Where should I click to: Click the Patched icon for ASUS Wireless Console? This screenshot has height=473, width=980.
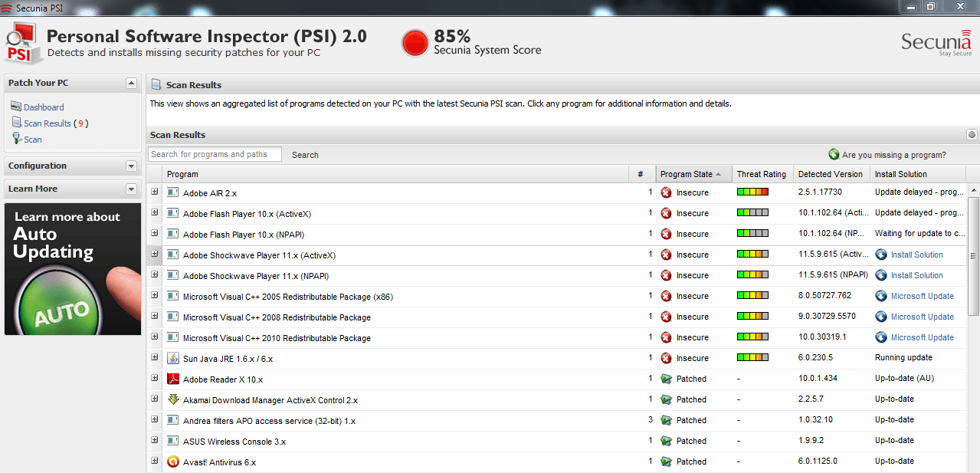tap(666, 441)
